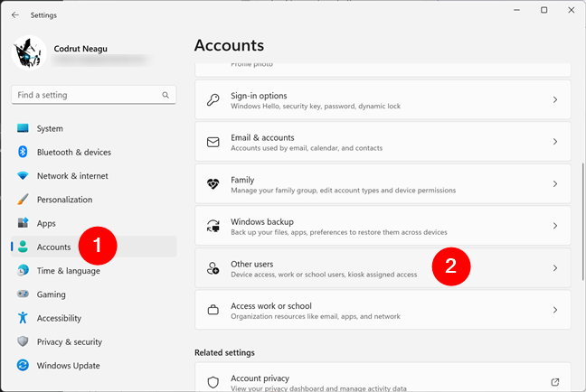Click the Time & language globe icon
The width and height of the screenshot is (586, 392).
pos(23,270)
